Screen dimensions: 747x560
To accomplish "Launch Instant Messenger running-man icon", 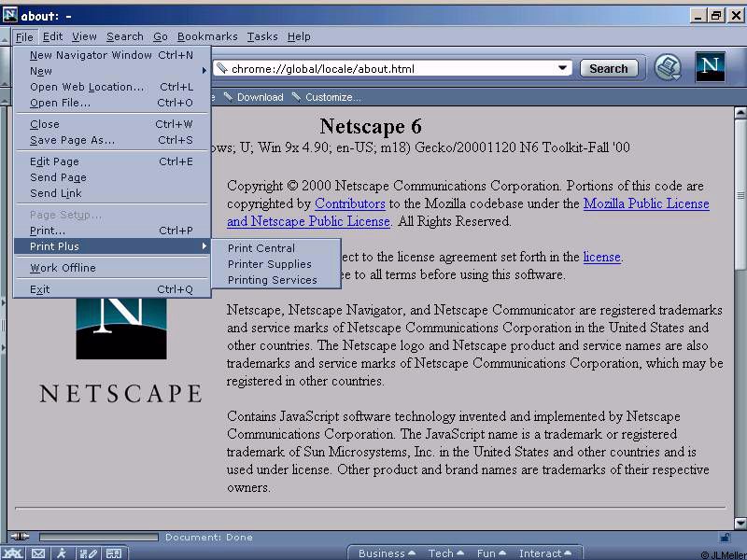I will [62, 553].
